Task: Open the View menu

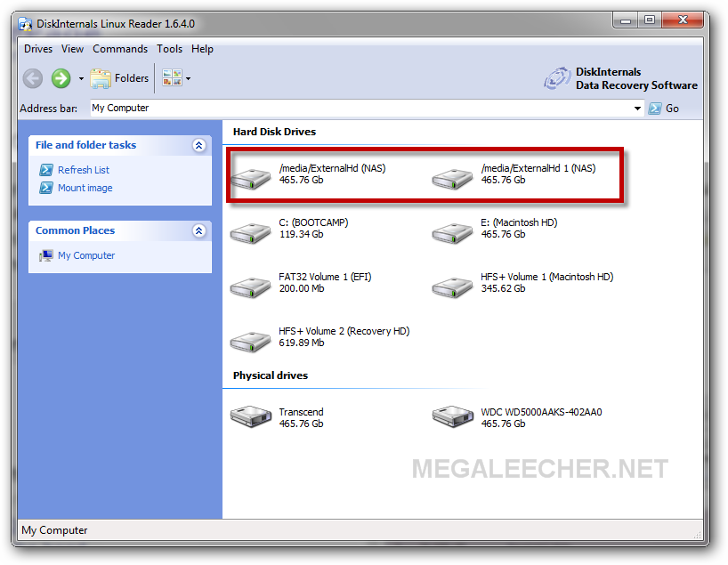Action: click(x=72, y=49)
